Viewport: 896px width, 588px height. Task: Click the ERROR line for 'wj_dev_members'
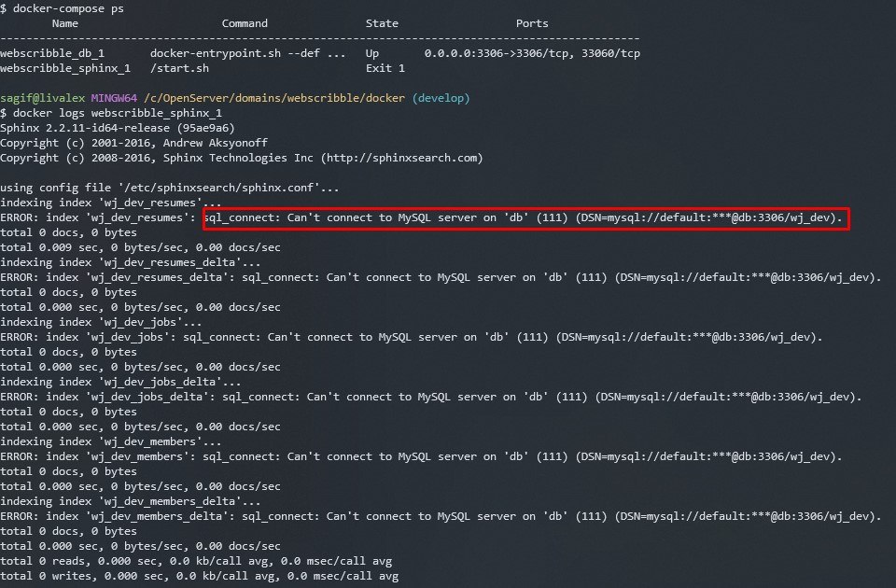421,456
